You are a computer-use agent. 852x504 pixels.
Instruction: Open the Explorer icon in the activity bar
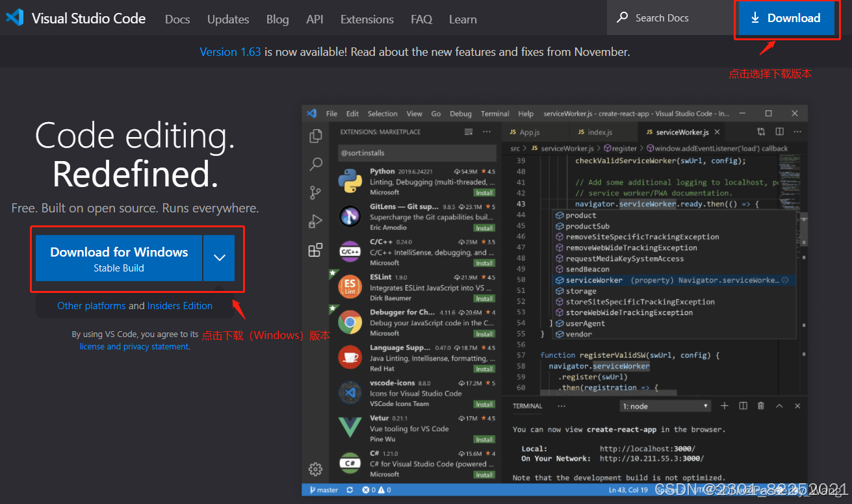click(316, 136)
